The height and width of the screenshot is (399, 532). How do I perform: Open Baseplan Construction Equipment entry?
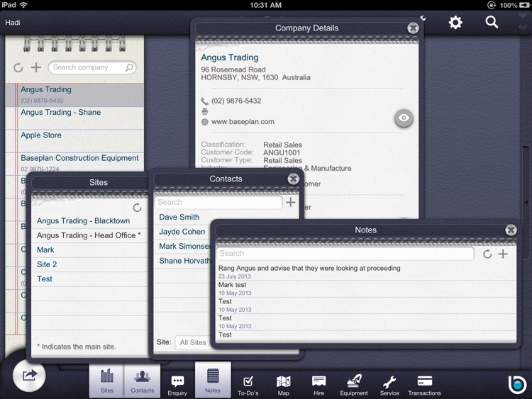tap(74, 163)
